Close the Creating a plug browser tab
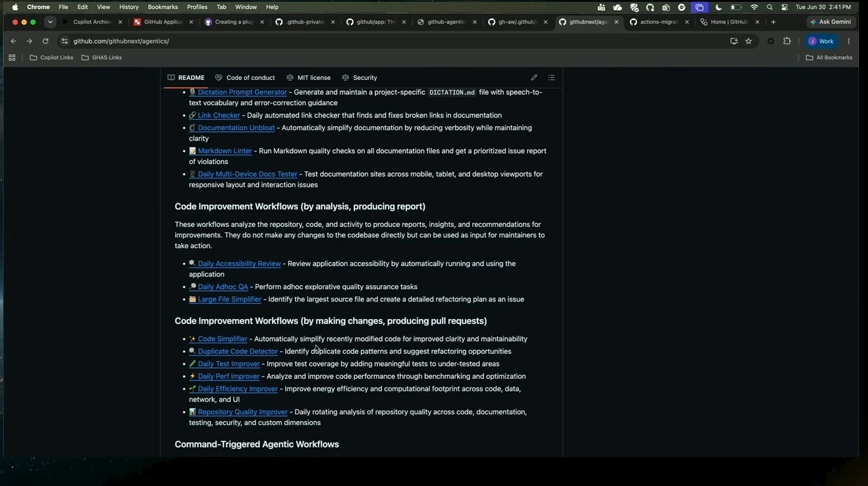868x486 pixels. [x=262, y=22]
